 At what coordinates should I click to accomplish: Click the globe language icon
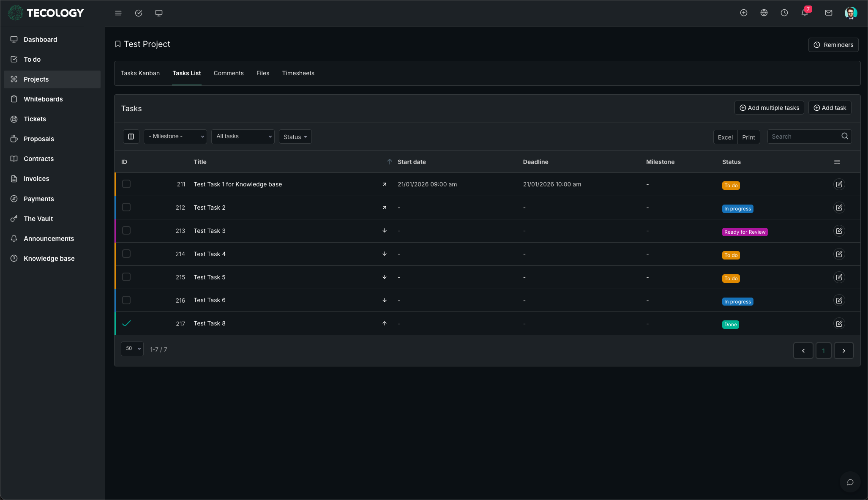pos(764,13)
